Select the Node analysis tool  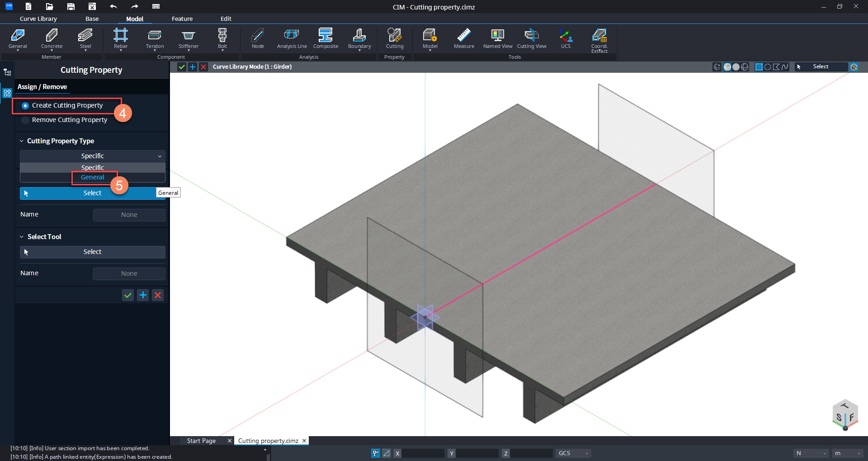[258, 39]
